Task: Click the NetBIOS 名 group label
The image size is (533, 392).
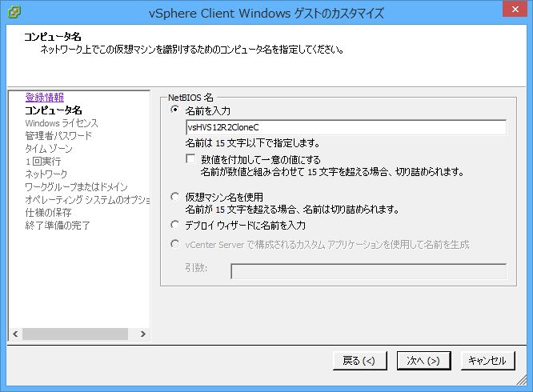Action: pos(190,98)
